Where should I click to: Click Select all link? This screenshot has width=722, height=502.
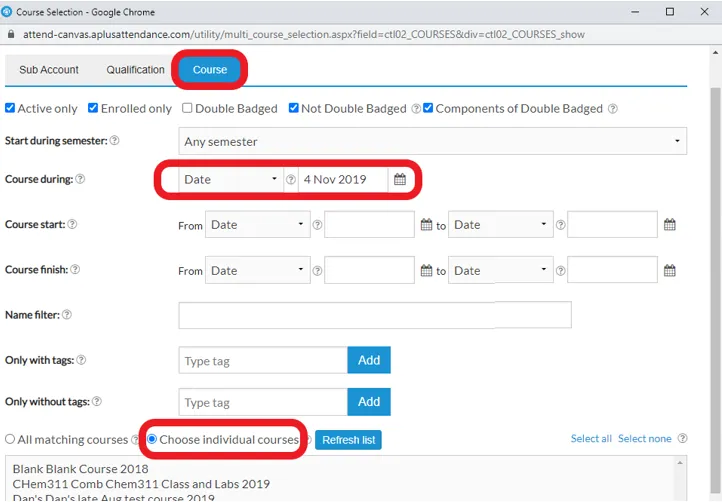coord(591,438)
